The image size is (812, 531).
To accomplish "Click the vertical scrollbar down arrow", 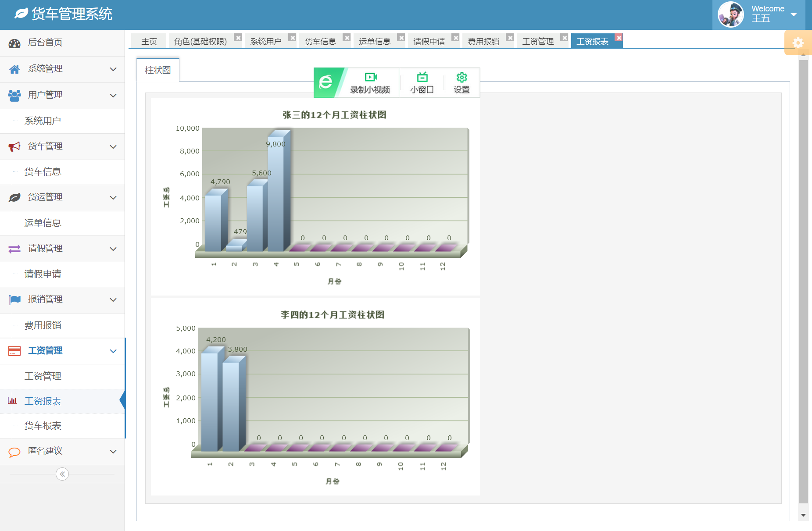I will 803,516.
